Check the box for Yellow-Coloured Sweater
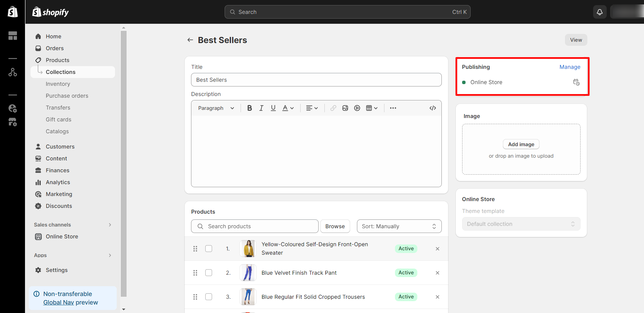This screenshot has height=313, width=644. [209, 249]
